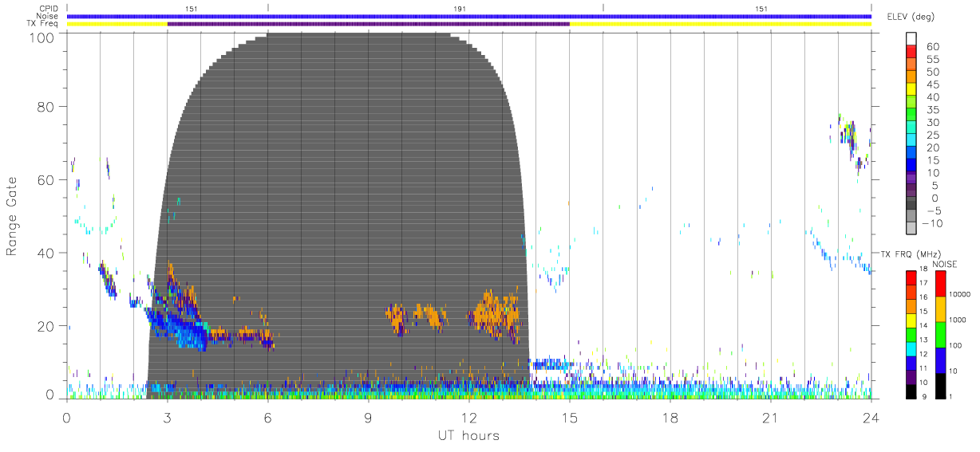Click the orange echo cluster near 13 UT

[496, 313]
